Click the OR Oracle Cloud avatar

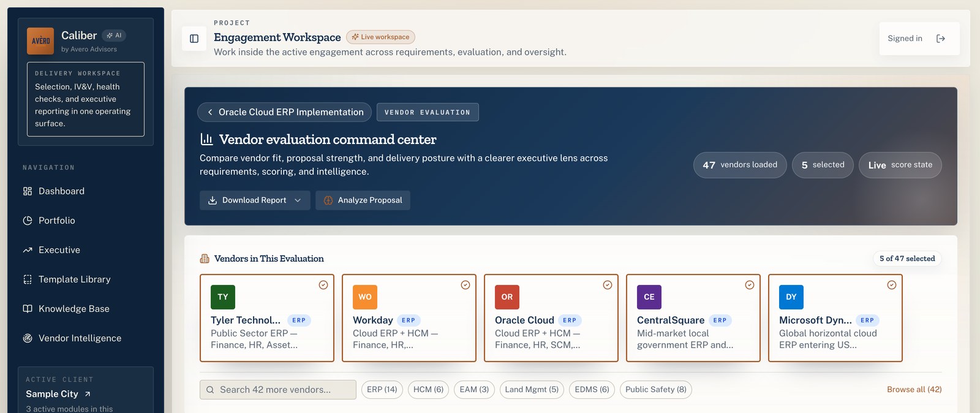[x=507, y=297]
